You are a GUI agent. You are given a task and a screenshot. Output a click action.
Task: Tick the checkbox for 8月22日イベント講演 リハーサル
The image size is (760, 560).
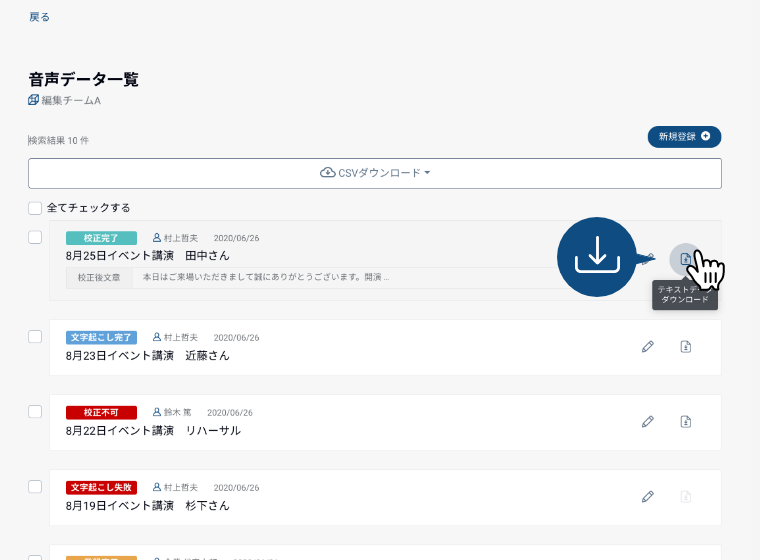click(35, 411)
